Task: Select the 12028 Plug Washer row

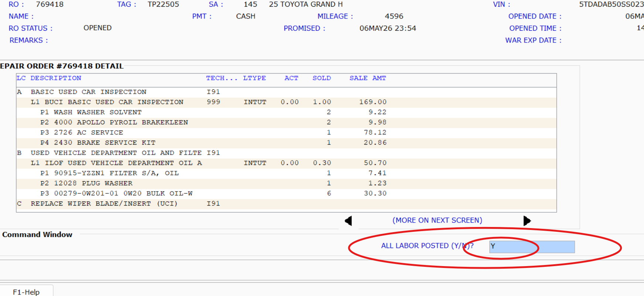Action: 287,183
